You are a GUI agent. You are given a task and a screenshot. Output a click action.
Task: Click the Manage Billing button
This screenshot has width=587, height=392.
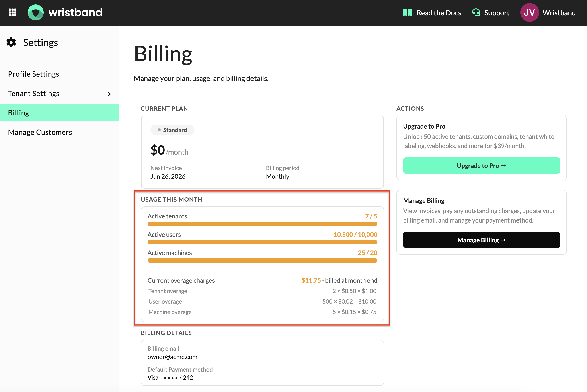click(x=481, y=240)
